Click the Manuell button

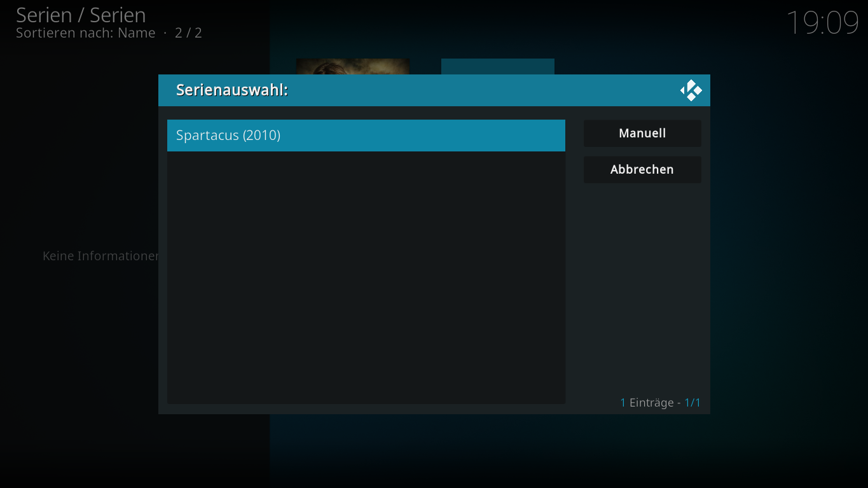(x=642, y=134)
